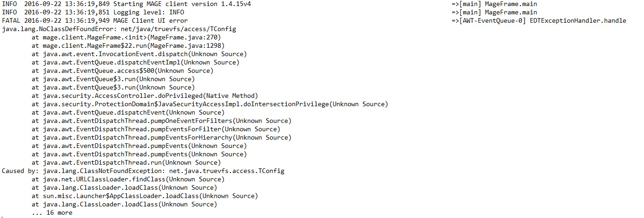Select the pumpOneEventForFilters stack frame
The image size is (644, 218).
161,121
